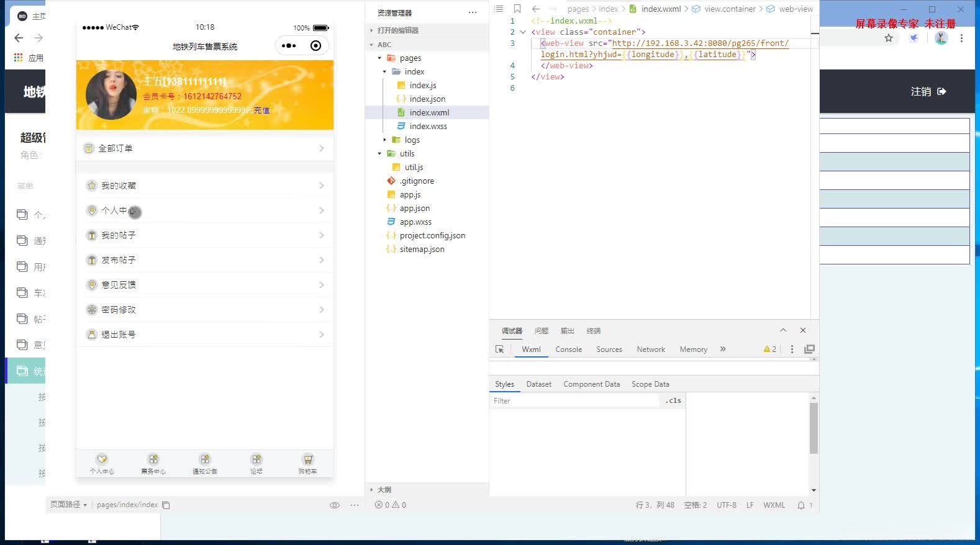Expand the logs folder
The width and height of the screenshot is (980, 545).
tap(384, 140)
